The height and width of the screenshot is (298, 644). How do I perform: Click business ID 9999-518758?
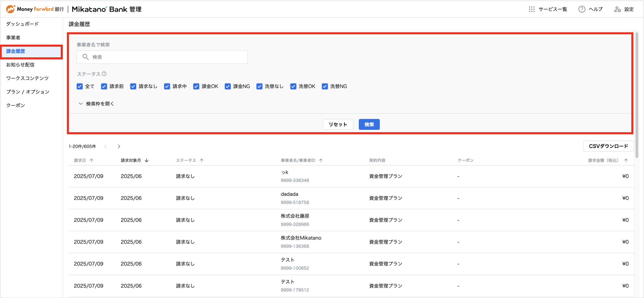[295, 203]
